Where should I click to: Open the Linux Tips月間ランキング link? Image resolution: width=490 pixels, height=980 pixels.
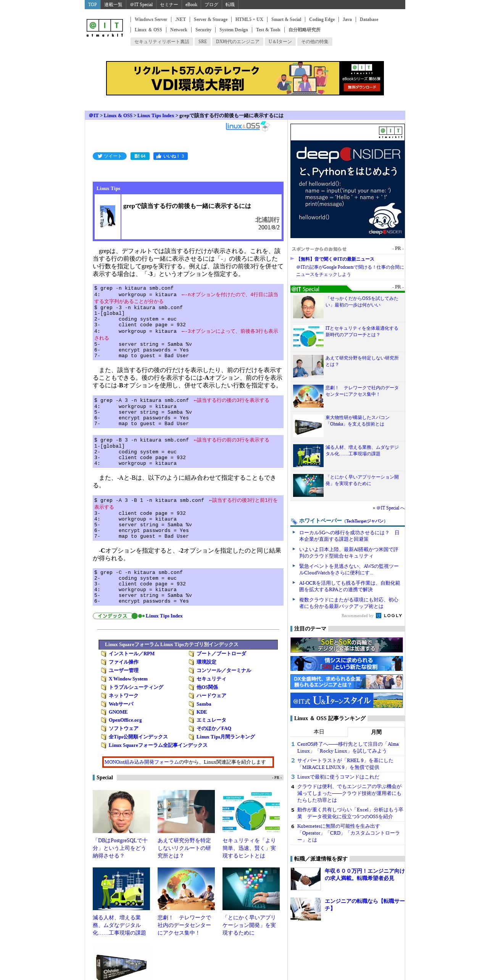click(226, 737)
